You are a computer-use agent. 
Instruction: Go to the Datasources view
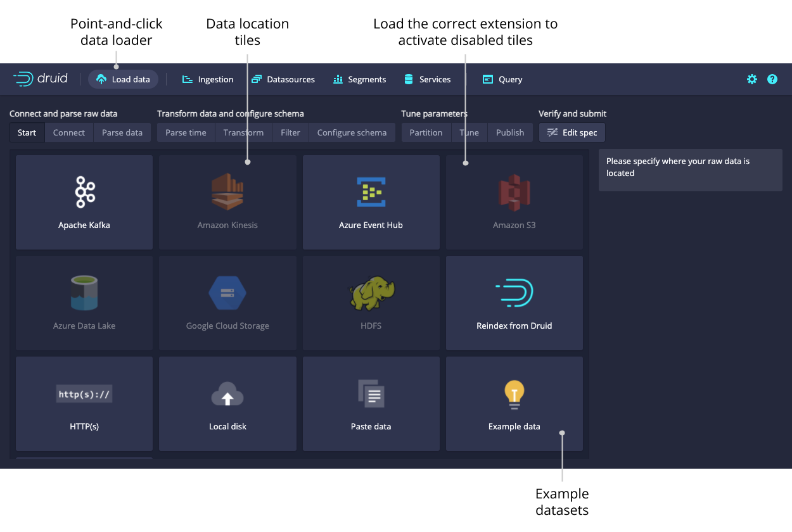pos(283,79)
